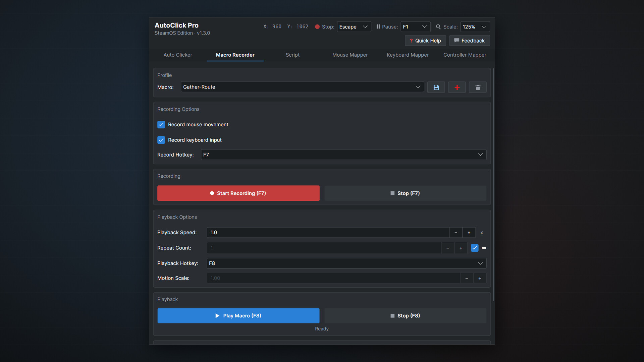Open the Keyboard Mapper tab

pyautogui.click(x=408, y=55)
